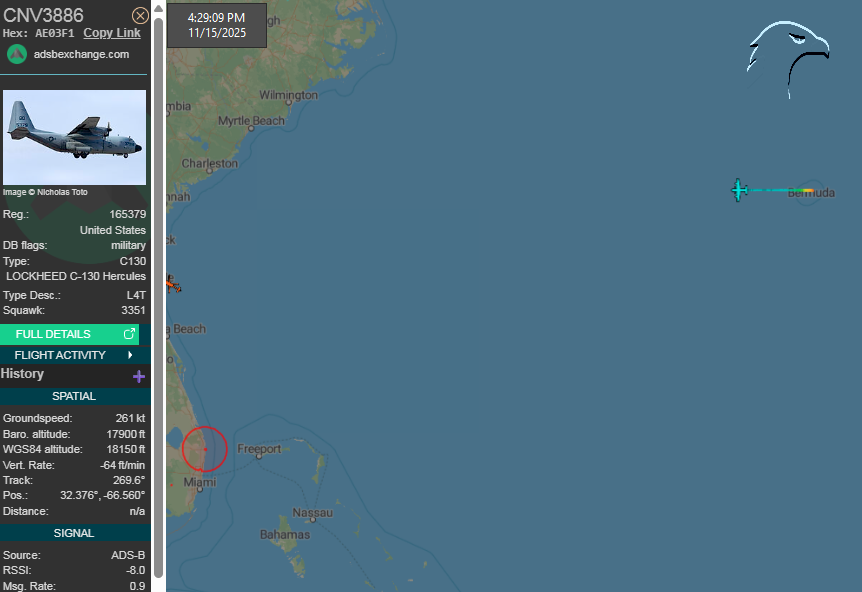Click the Source value ADS-B
Screen dimensions: 862x592
pyautogui.click(x=128, y=555)
